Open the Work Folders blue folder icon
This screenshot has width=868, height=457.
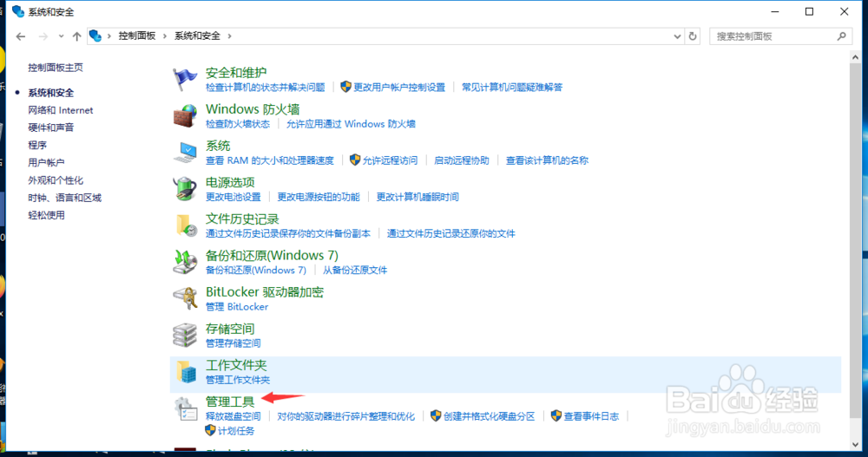tap(186, 371)
